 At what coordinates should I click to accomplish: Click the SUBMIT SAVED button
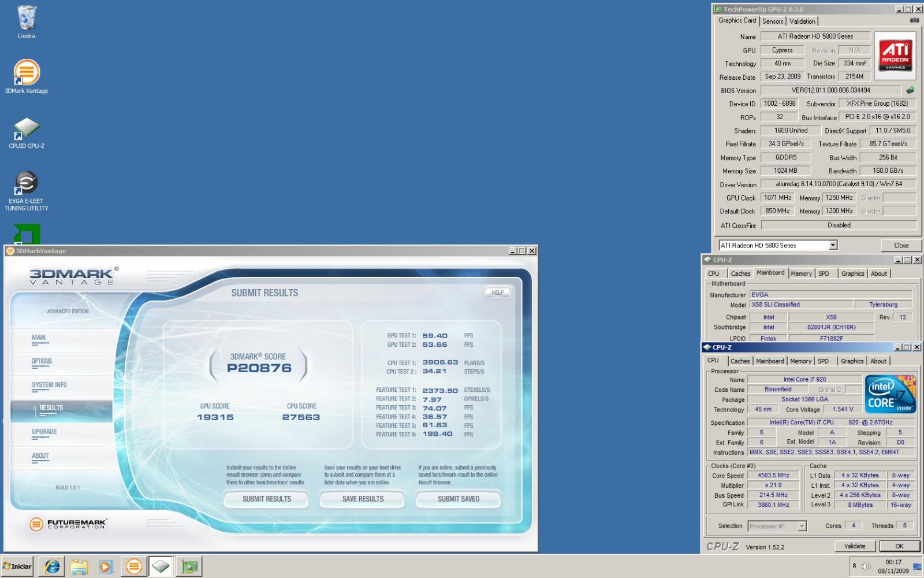(459, 499)
